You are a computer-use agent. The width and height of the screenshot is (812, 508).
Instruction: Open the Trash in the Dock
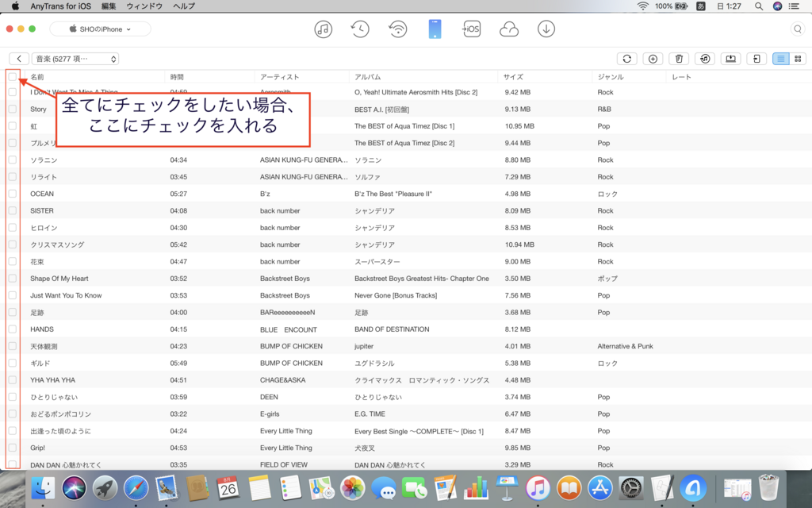(768, 487)
